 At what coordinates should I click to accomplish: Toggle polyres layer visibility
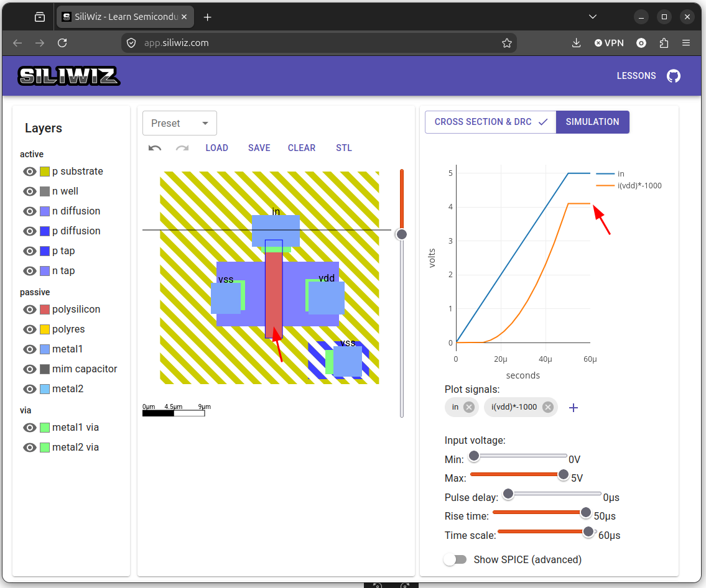click(x=30, y=329)
